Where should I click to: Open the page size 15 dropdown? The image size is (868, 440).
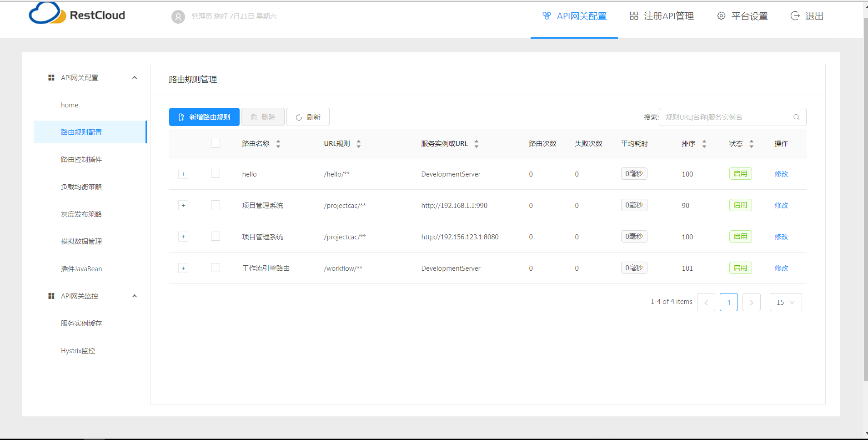[785, 302]
